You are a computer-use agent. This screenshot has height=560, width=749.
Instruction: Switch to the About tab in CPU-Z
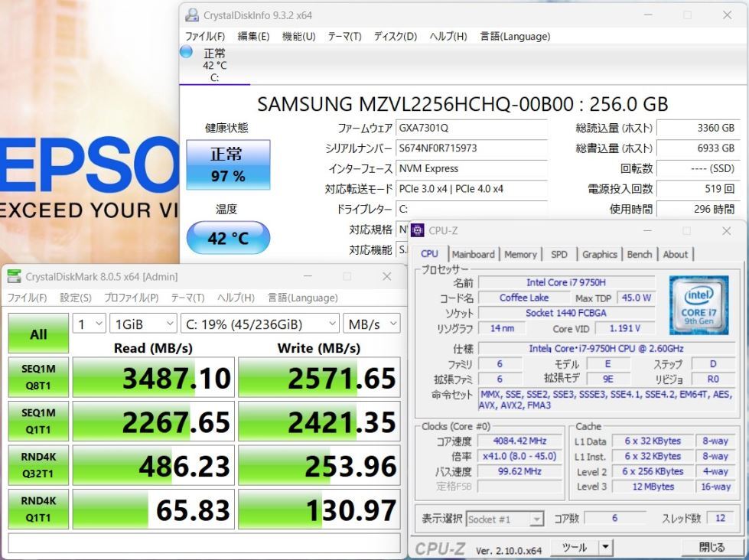(676, 254)
